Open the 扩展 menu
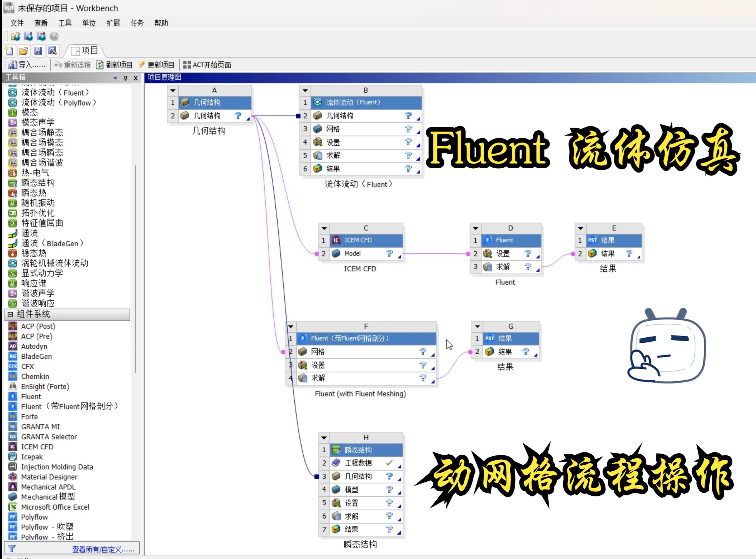 click(113, 23)
